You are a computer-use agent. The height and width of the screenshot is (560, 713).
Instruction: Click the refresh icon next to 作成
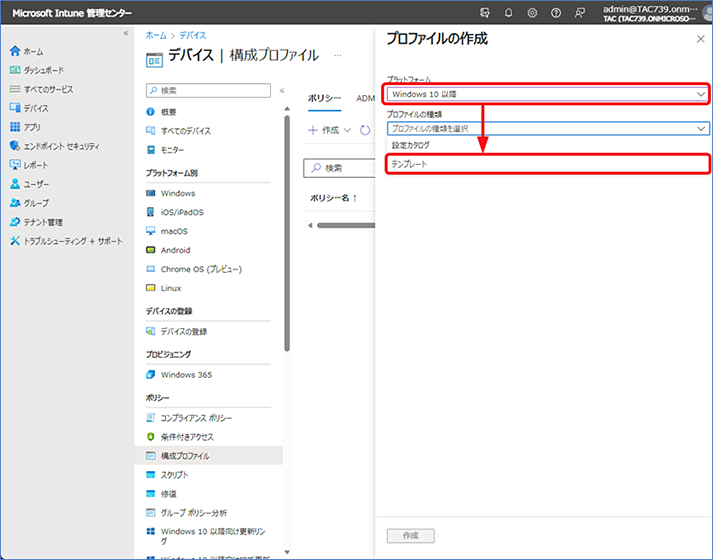[x=365, y=130]
